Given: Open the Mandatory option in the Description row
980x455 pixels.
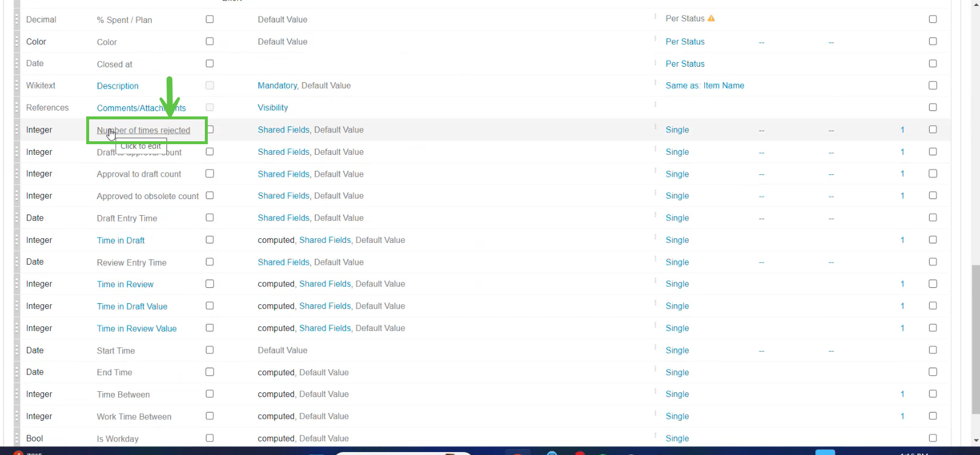Looking at the screenshot, I should (x=277, y=86).
